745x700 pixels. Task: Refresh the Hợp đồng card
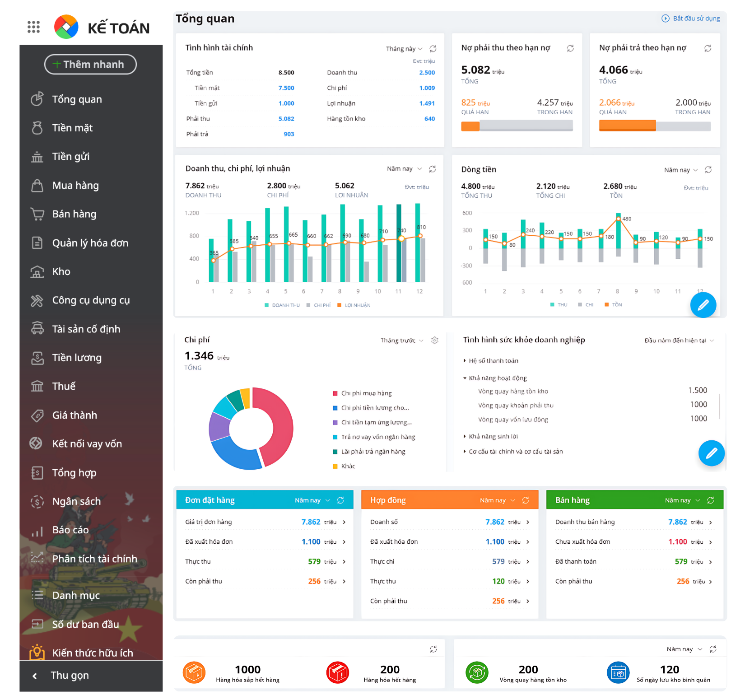(x=526, y=500)
